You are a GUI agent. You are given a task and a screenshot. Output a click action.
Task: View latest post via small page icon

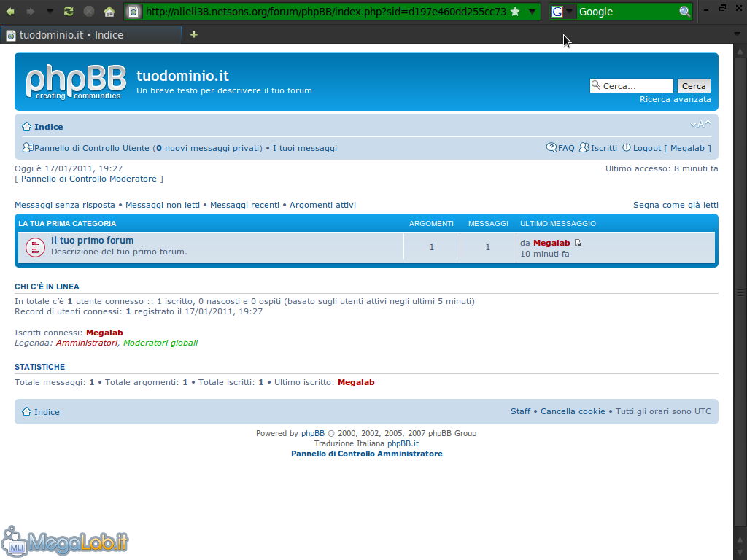(x=578, y=243)
